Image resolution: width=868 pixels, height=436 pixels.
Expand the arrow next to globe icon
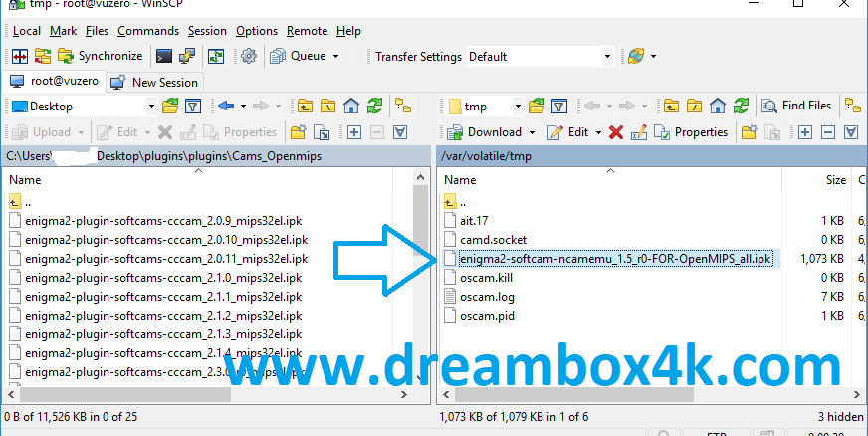(653, 57)
